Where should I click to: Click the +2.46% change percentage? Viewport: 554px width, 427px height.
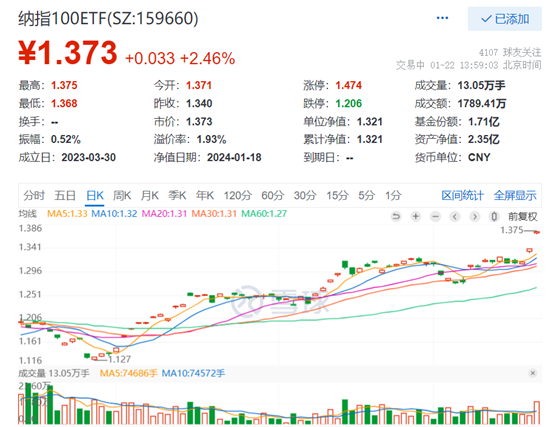207,59
